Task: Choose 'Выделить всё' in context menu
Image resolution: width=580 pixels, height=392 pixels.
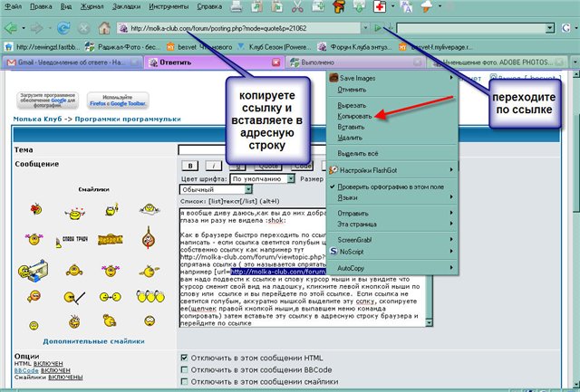Action: pyautogui.click(x=358, y=153)
